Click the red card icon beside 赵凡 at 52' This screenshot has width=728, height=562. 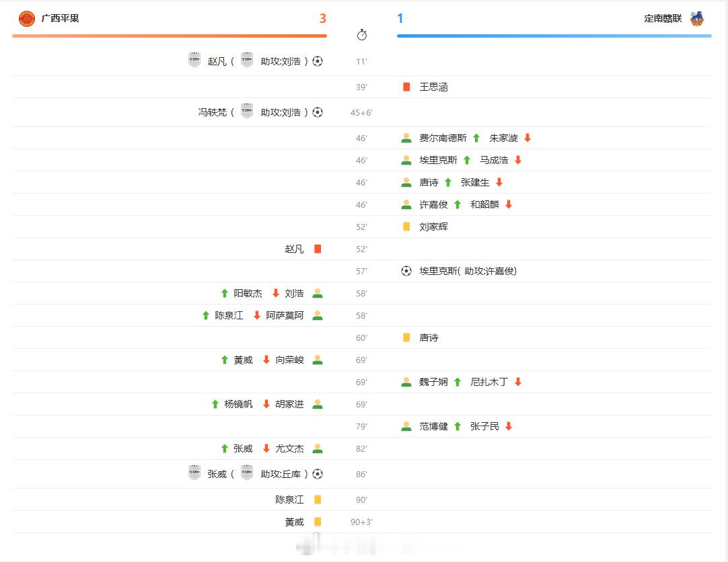(317, 248)
